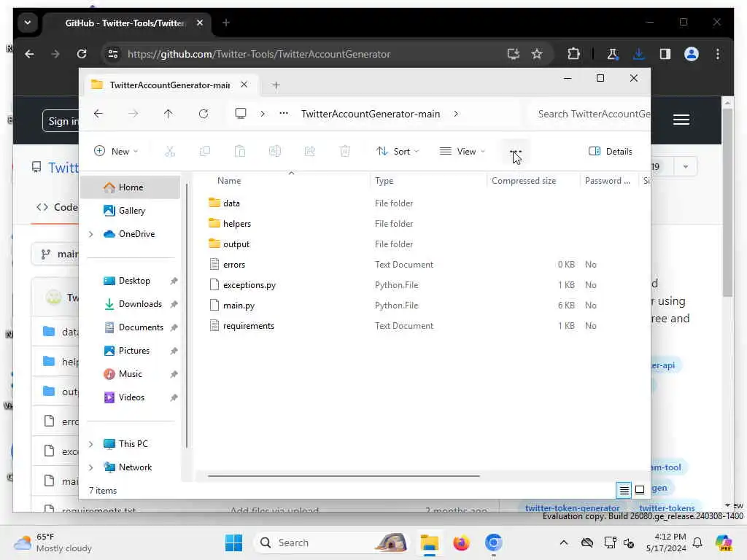Expand OneDrive in navigation pane
The height and width of the screenshot is (560, 747).
(x=91, y=234)
